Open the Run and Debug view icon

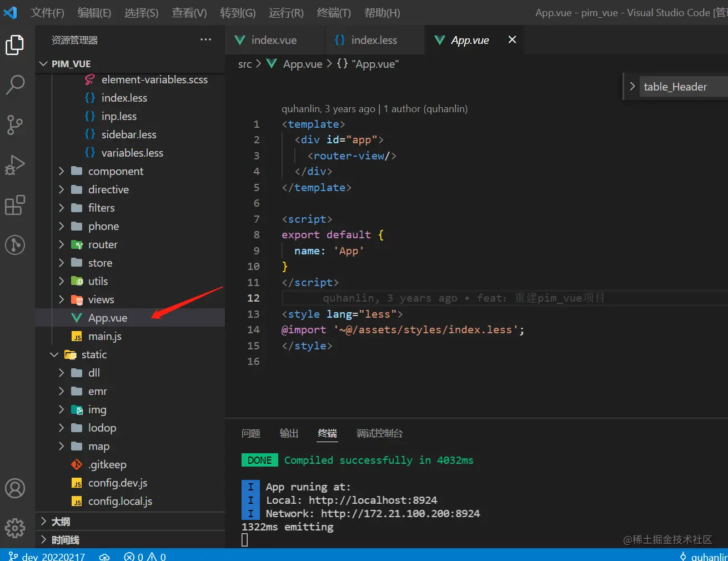click(x=15, y=164)
